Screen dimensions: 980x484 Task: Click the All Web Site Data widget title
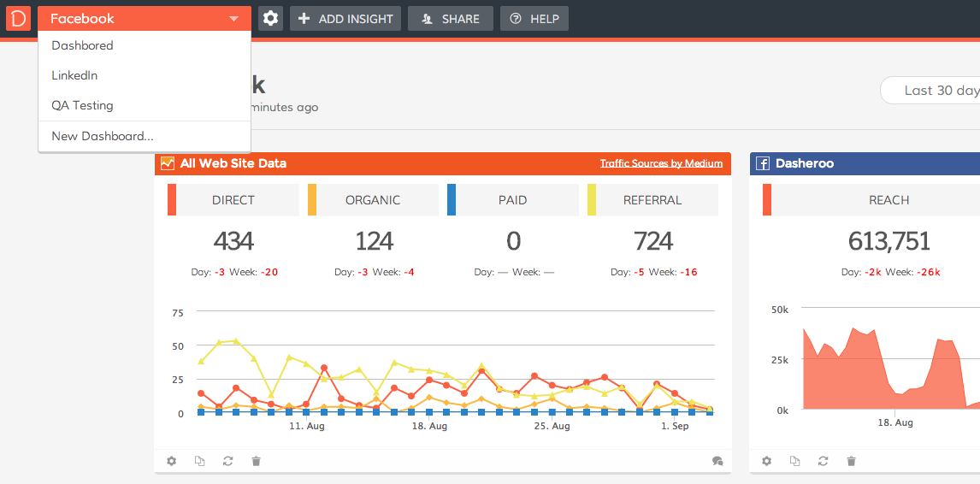point(233,164)
